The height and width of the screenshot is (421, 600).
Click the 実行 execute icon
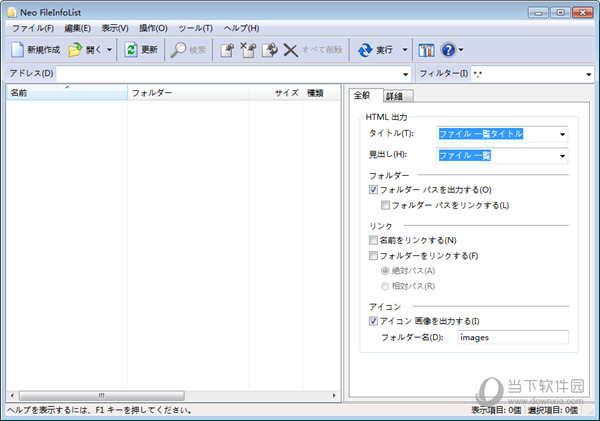click(365, 50)
